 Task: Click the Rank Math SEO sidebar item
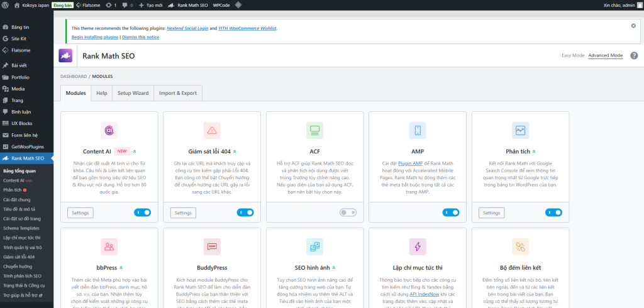[x=26, y=158]
